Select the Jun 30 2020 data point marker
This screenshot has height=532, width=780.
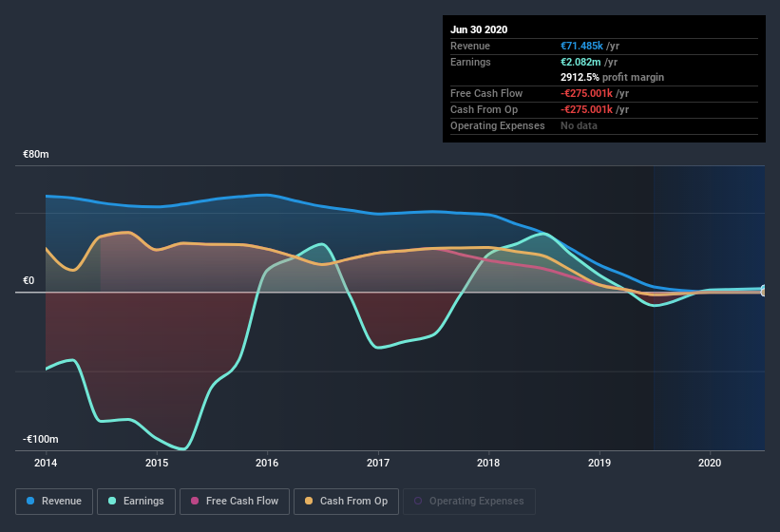click(764, 291)
